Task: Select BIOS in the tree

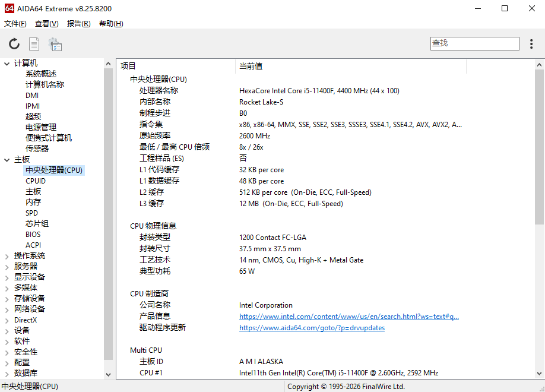Action: pos(33,235)
